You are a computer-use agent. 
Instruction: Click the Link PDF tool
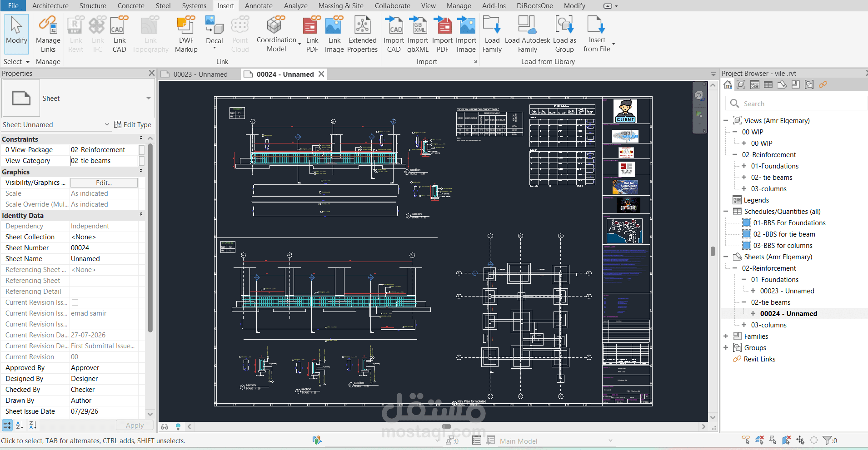coord(312,35)
